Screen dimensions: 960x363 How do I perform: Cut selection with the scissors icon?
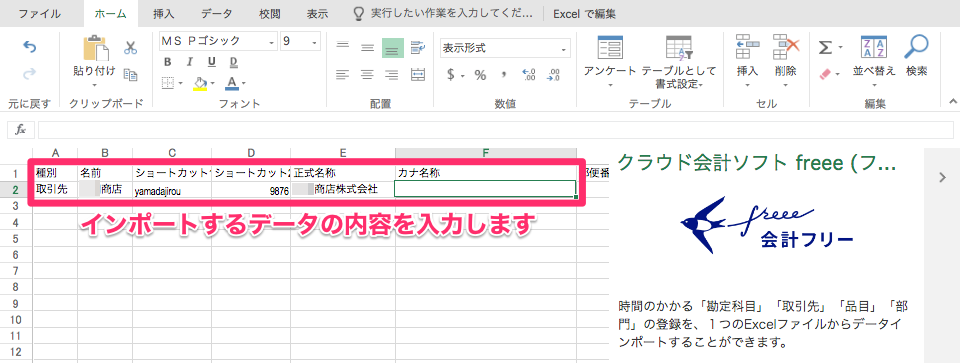tap(130, 48)
